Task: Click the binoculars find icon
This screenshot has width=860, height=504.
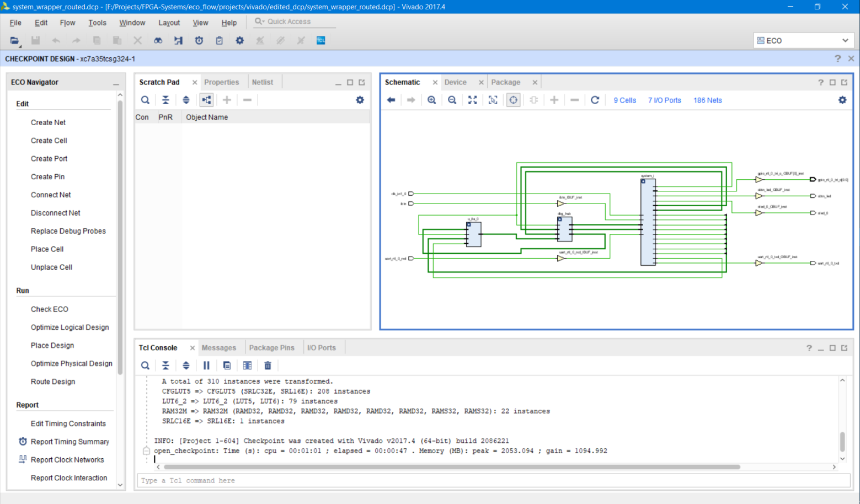Action: (x=158, y=40)
